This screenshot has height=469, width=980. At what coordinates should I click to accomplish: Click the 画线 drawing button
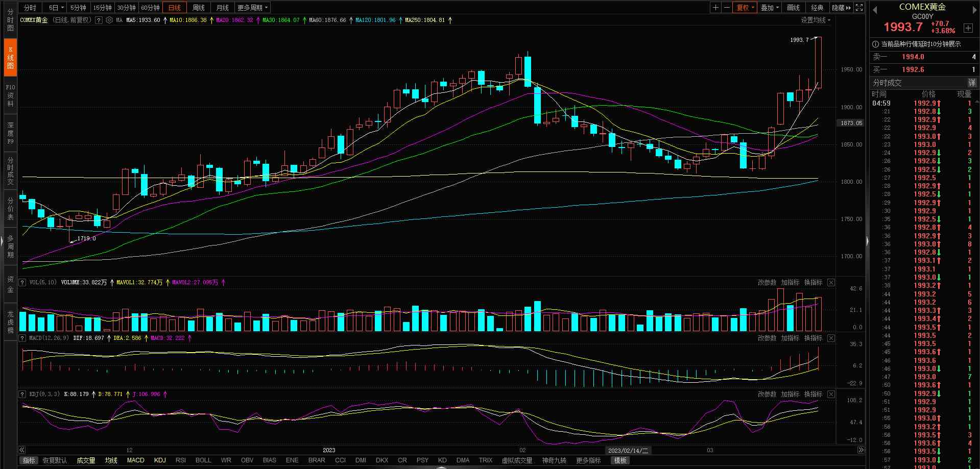click(793, 8)
